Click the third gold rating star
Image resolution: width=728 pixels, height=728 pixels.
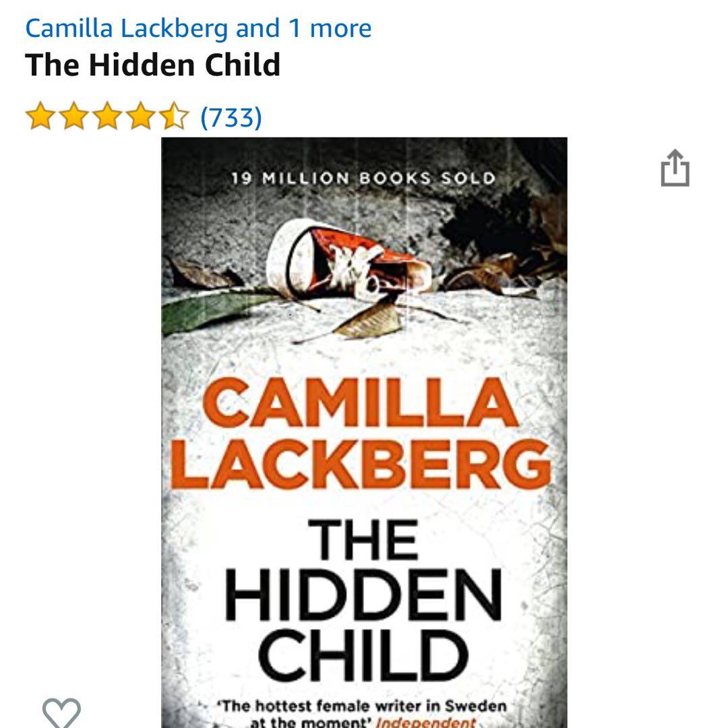[x=107, y=116]
